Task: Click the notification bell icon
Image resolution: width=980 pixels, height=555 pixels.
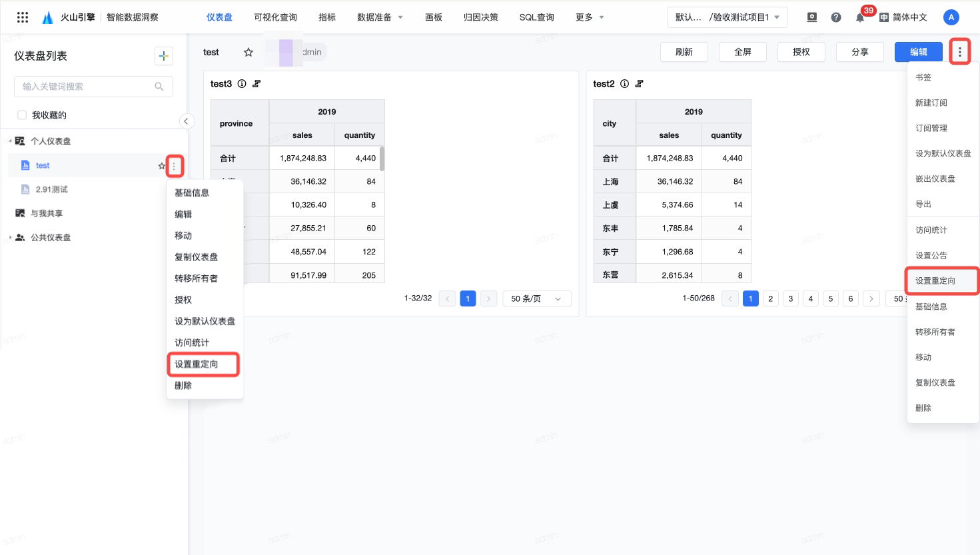Action: [860, 17]
